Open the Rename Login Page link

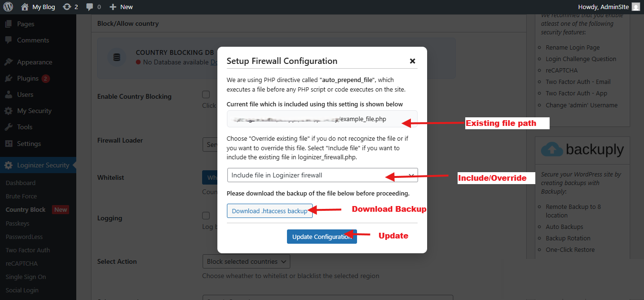(x=572, y=47)
